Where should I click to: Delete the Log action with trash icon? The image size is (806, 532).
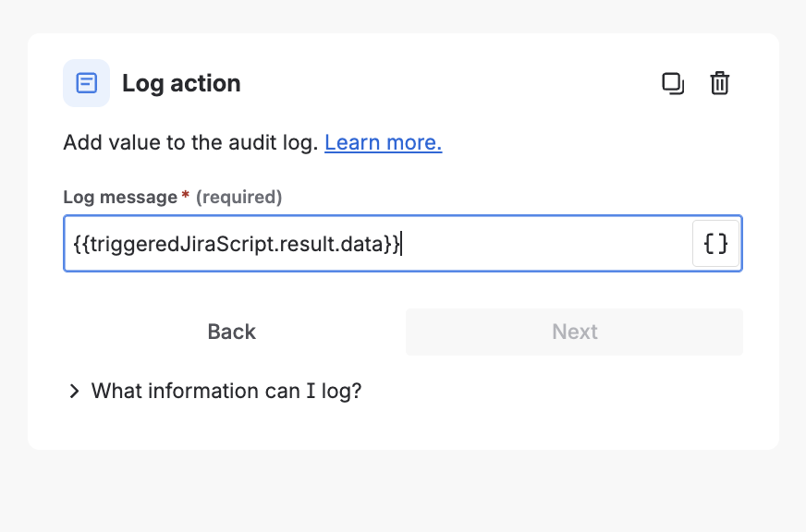pyautogui.click(x=719, y=83)
